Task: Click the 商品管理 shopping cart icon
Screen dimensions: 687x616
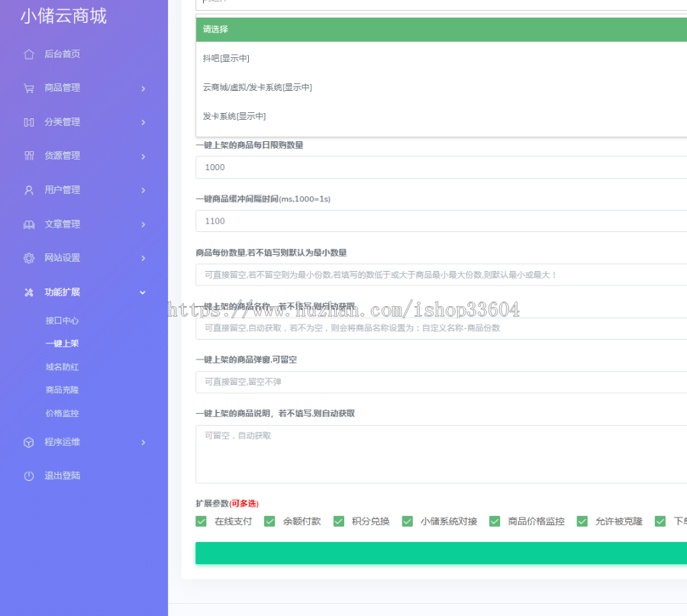Action: coord(31,88)
